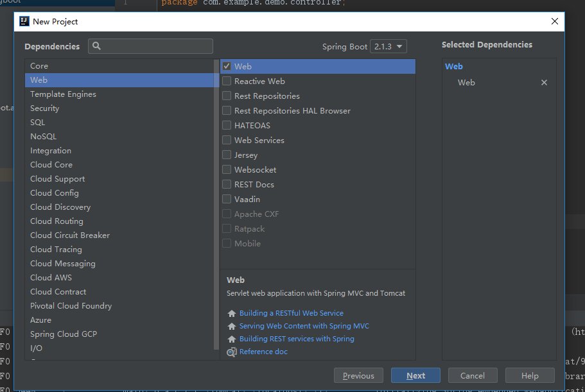Choose the Cloud Core category
The width and height of the screenshot is (585, 392).
tap(119, 165)
